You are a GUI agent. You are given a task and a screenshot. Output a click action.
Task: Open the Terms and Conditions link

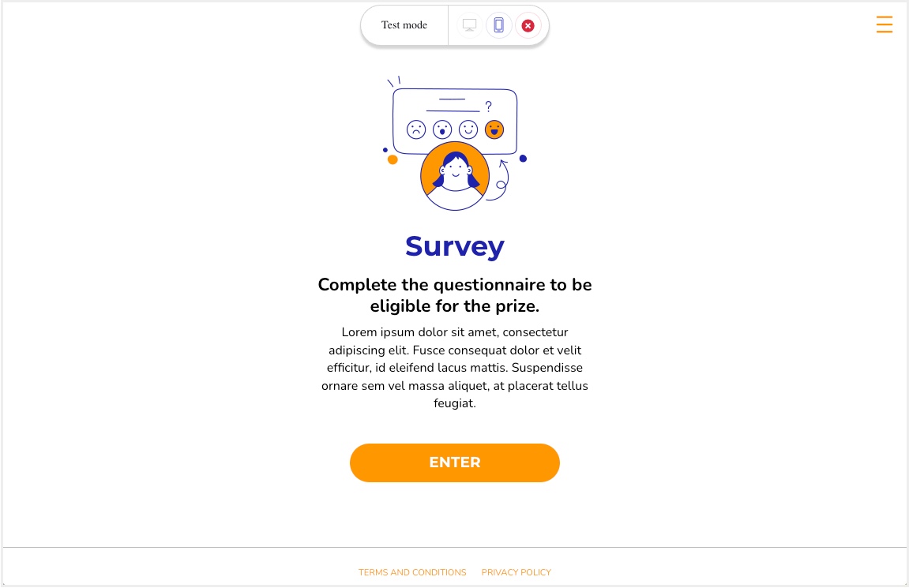(412, 571)
